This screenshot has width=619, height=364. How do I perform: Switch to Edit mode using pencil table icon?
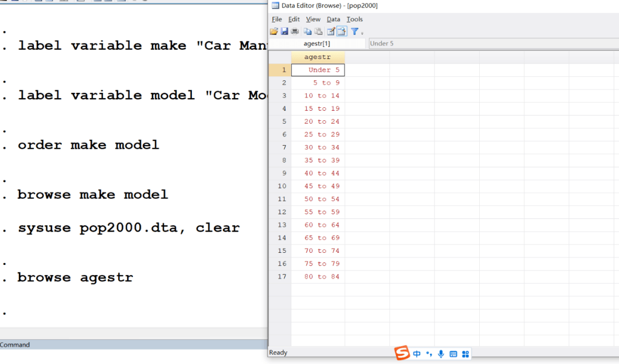pyautogui.click(x=331, y=31)
